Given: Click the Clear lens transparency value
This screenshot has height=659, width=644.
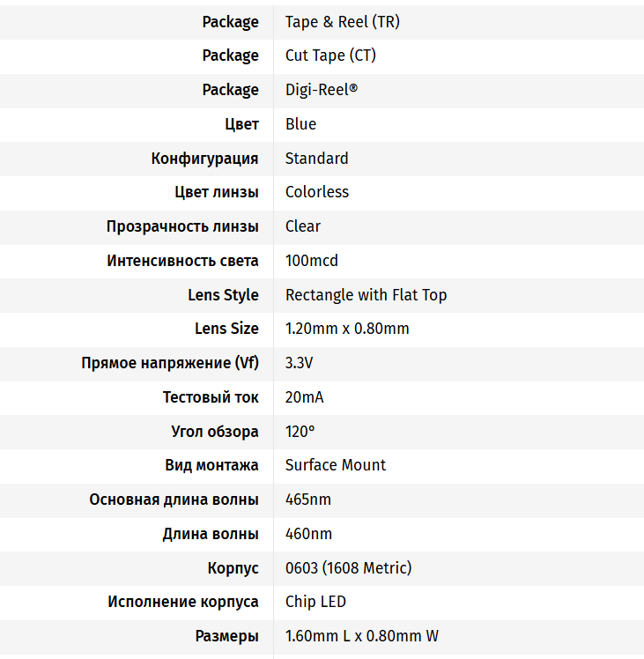Looking at the screenshot, I should (x=303, y=226).
